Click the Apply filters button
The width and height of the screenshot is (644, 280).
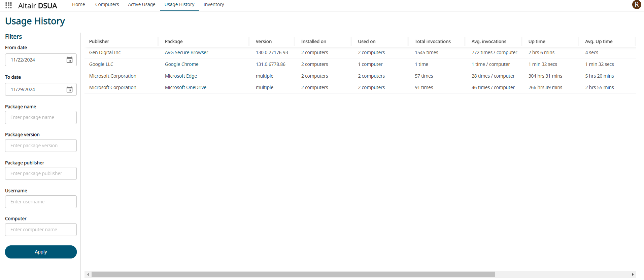coord(41,252)
